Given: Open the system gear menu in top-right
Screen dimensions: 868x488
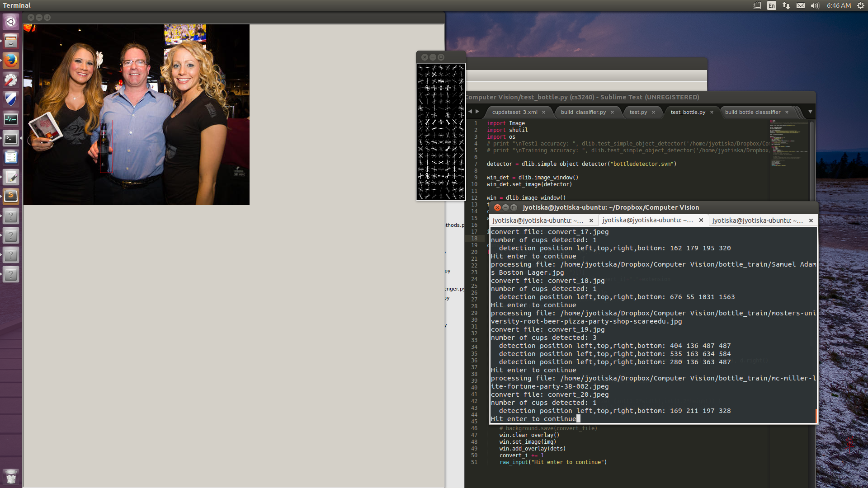Looking at the screenshot, I should 861,5.
